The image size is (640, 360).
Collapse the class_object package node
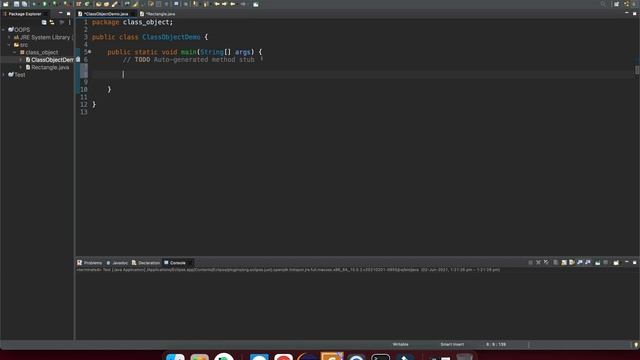click(x=15, y=52)
